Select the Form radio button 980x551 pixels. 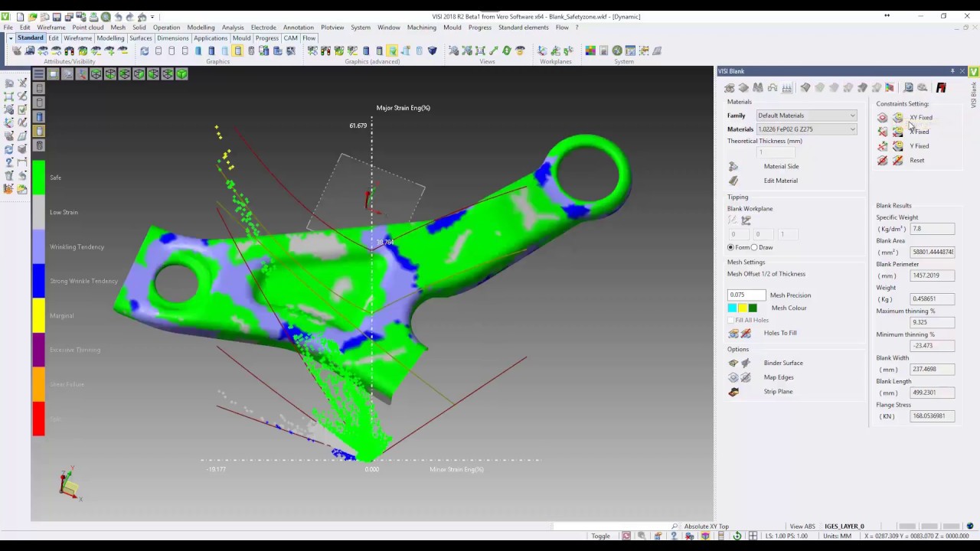point(730,247)
